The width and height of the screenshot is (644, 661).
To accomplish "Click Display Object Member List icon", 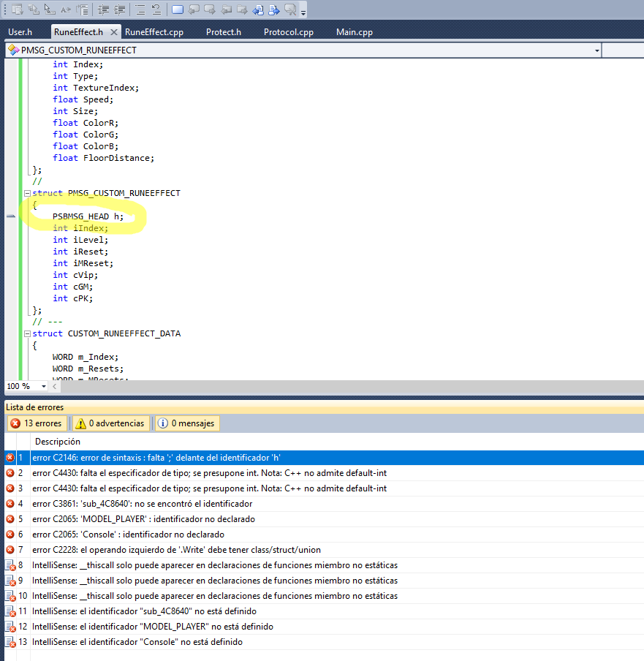I will point(18,10).
